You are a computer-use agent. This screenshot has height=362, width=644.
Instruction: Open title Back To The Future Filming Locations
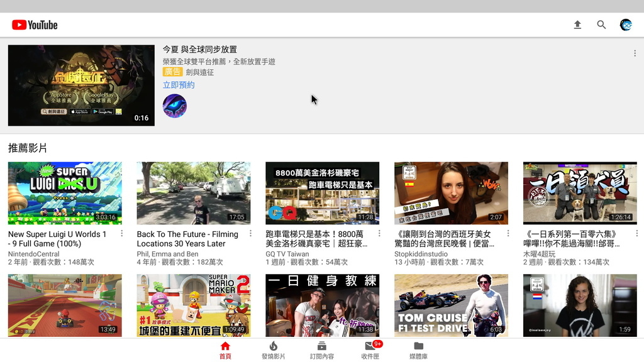[x=187, y=239]
